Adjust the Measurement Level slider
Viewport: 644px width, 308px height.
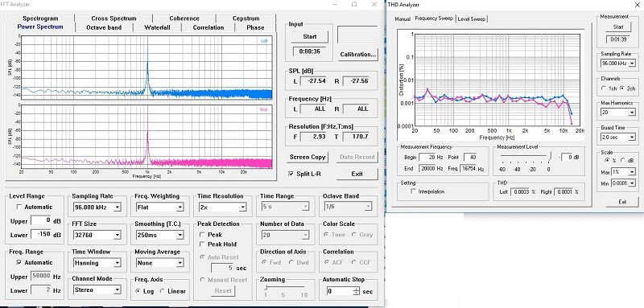(551, 156)
